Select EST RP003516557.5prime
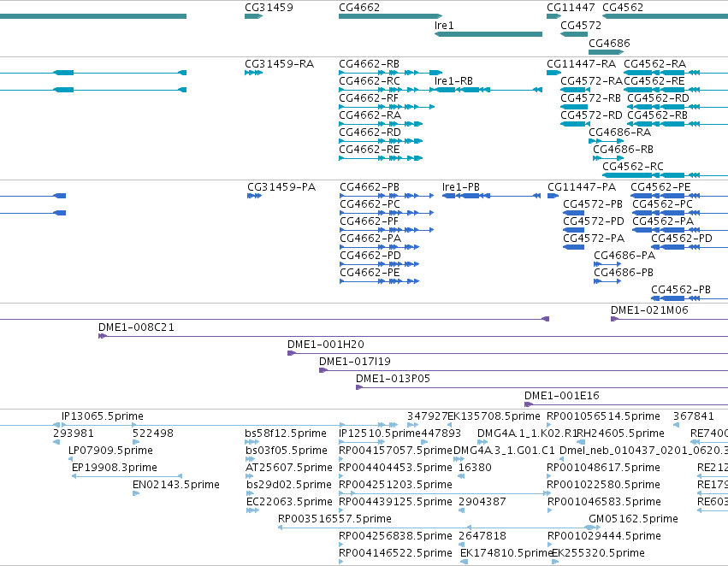The height and width of the screenshot is (566, 728). [334, 519]
